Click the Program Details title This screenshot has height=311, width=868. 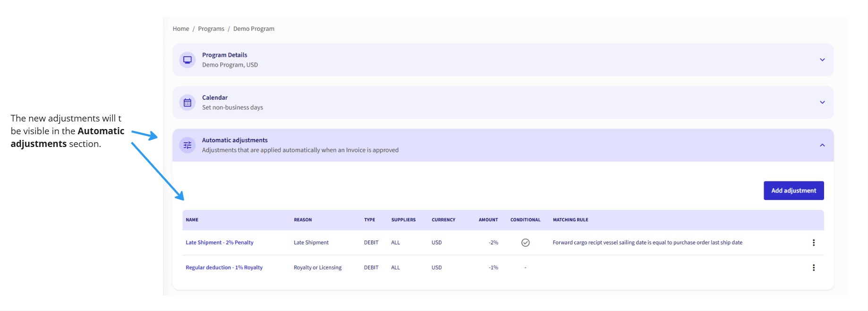224,55
